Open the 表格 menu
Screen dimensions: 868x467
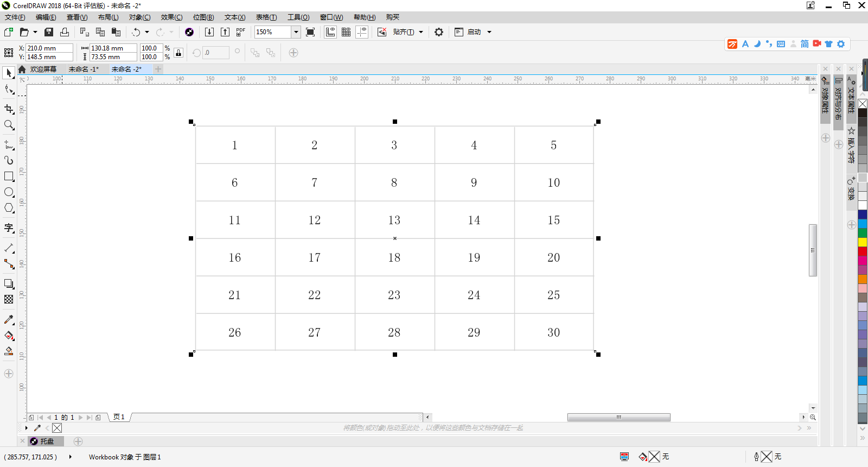click(266, 17)
